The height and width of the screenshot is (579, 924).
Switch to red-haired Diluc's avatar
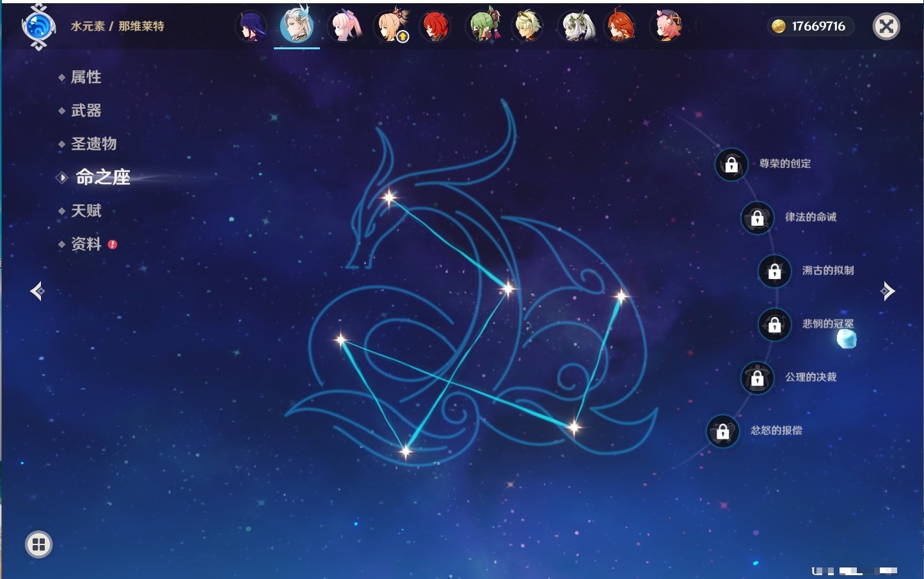(436, 27)
